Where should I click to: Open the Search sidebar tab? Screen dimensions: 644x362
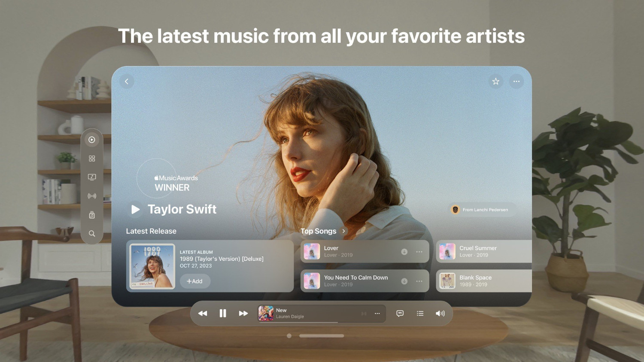coord(92,234)
